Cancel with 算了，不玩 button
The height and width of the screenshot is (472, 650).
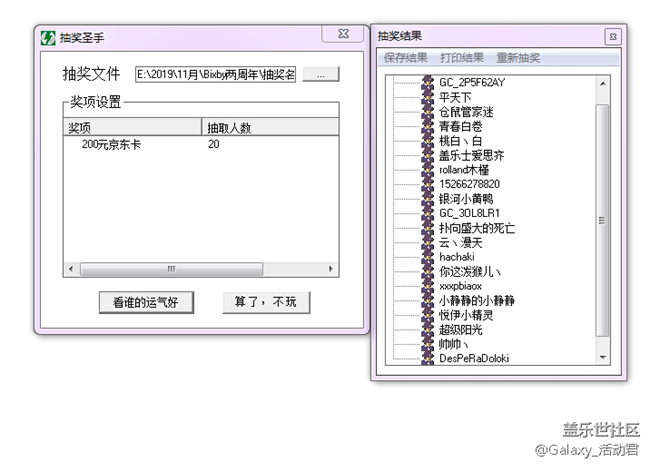click(x=266, y=303)
